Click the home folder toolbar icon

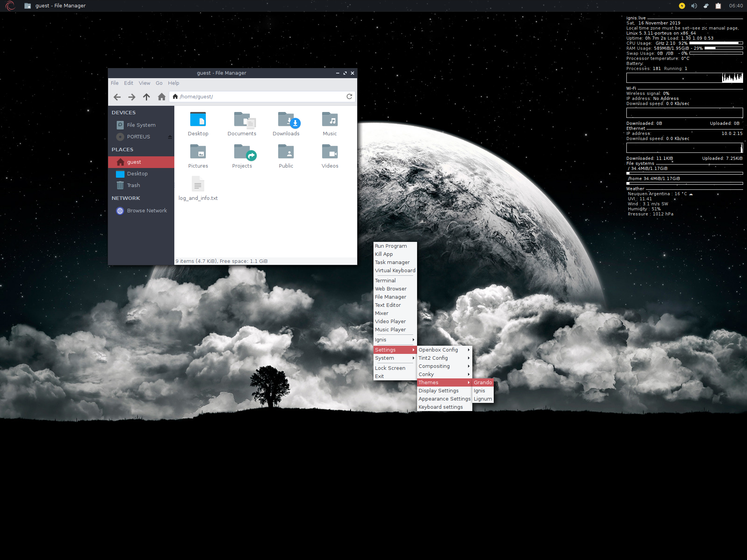click(161, 97)
